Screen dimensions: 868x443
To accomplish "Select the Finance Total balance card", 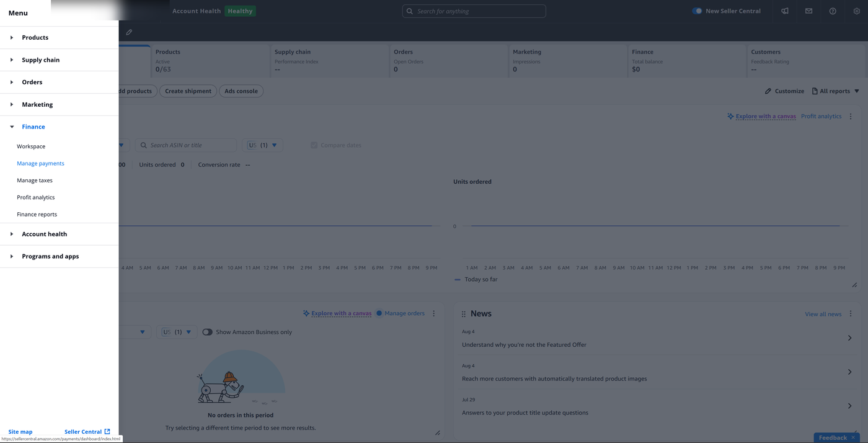I will tap(686, 61).
